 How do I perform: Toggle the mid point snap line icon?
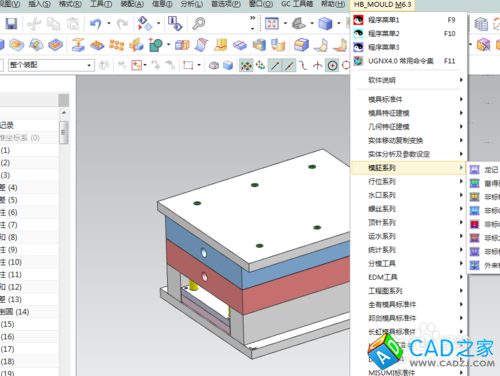289,65
